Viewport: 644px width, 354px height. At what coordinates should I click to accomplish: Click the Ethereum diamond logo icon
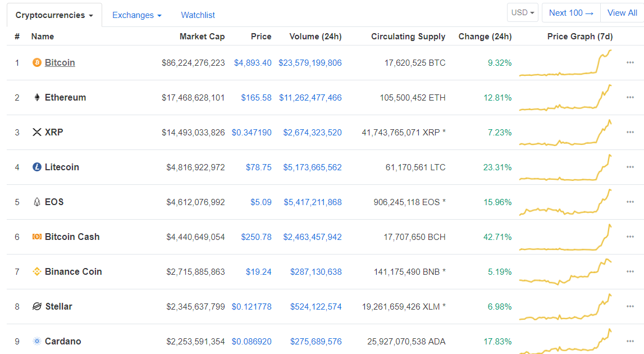coord(37,97)
